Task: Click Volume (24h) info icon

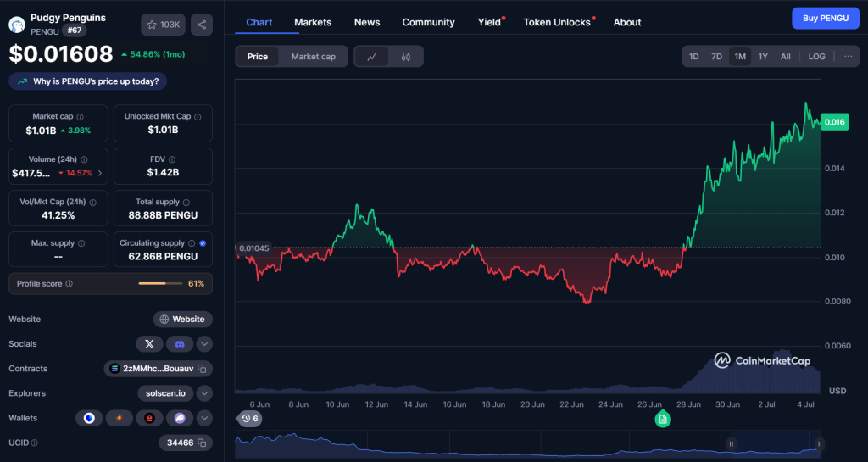Action: point(84,159)
